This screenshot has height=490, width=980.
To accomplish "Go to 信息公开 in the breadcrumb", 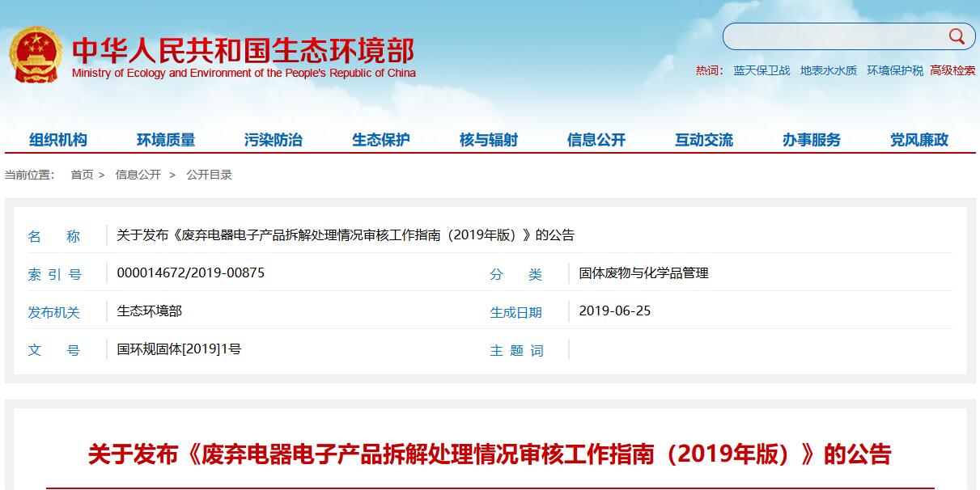I will [138, 175].
